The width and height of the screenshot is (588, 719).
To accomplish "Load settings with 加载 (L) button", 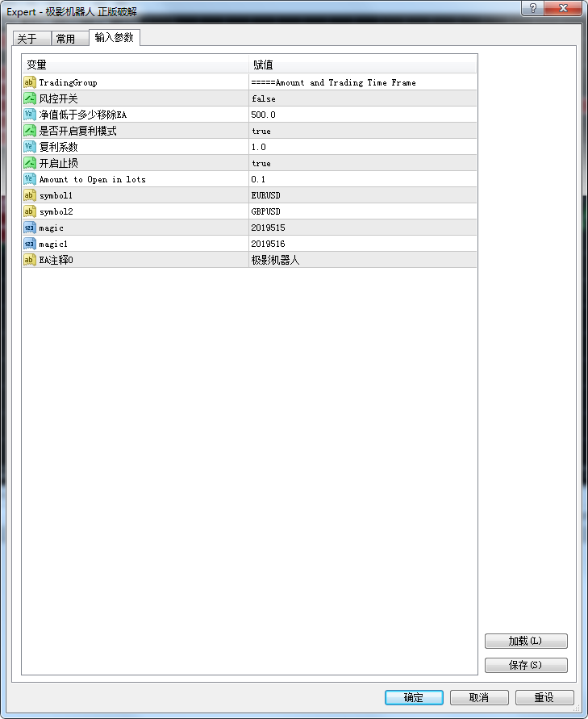I will [526, 641].
